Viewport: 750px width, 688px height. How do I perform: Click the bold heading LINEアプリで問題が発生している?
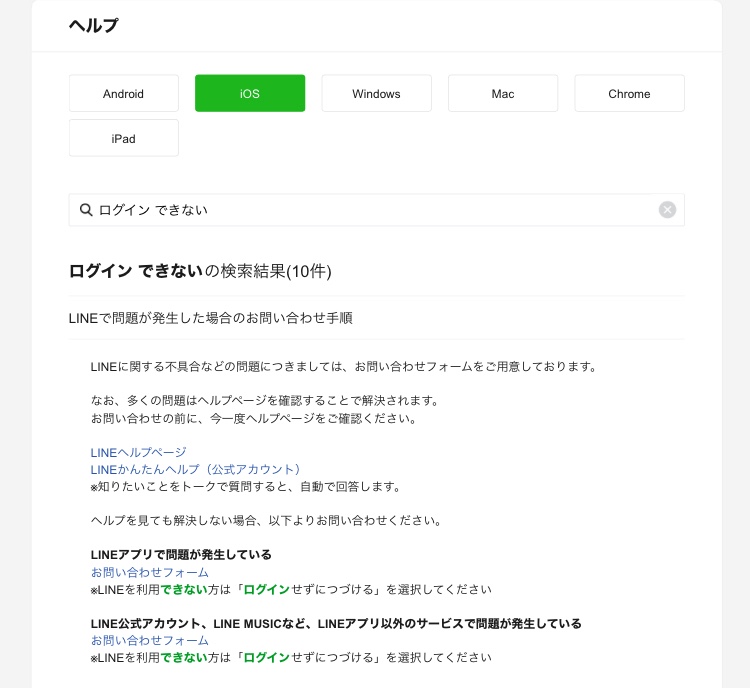tap(181, 555)
